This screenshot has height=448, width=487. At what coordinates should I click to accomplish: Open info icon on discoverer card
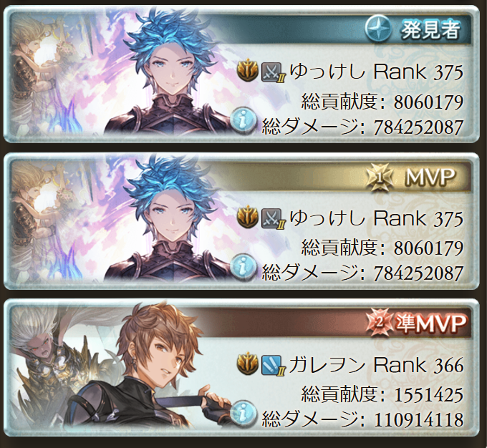point(243,120)
